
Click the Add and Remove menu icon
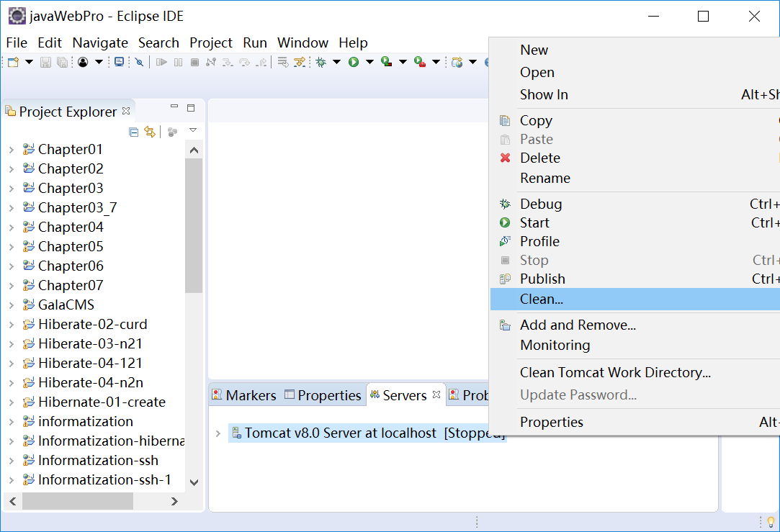505,325
